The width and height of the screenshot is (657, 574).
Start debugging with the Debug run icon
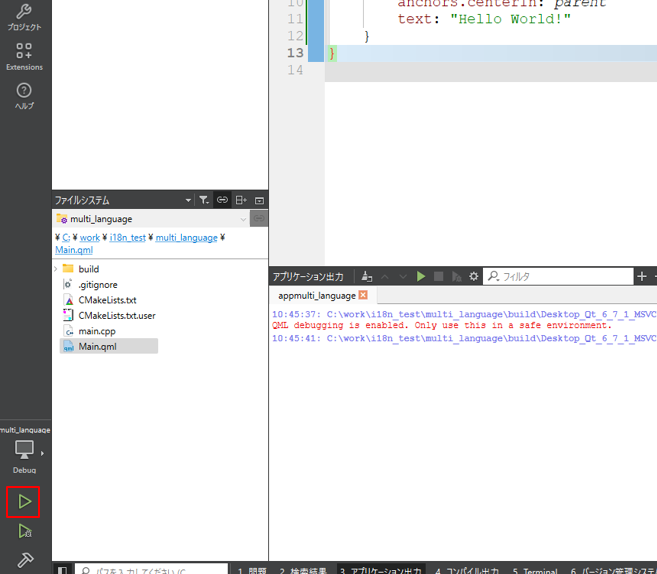(25, 532)
